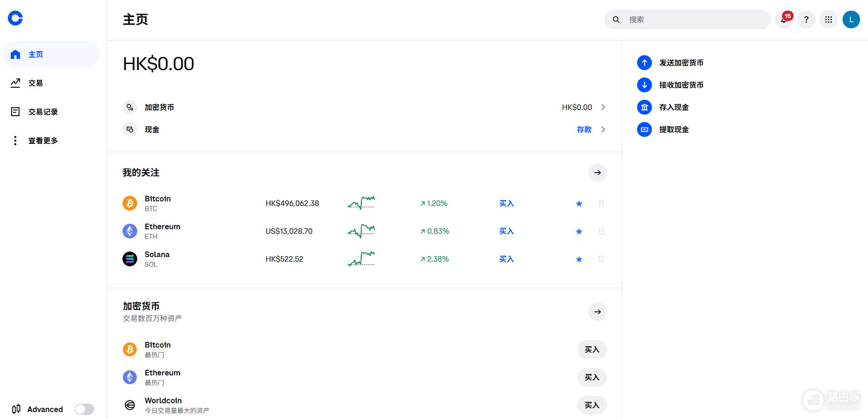
Task: Click the search magnifier icon
Action: point(616,19)
